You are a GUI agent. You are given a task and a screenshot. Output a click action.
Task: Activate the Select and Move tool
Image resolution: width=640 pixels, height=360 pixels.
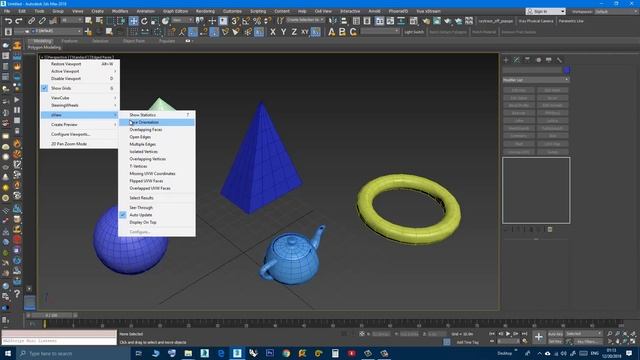pyautogui.click(x=133, y=21)
